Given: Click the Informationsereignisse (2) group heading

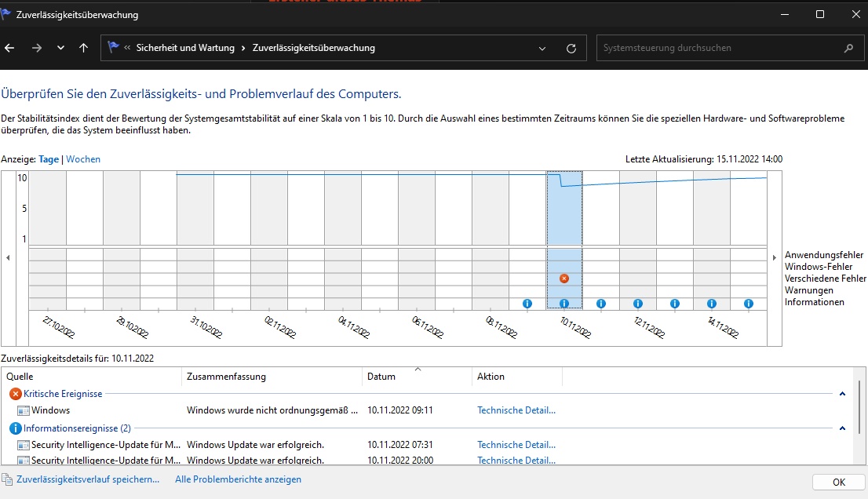Looking at the screenshot, I should click(x=77, y=428).
